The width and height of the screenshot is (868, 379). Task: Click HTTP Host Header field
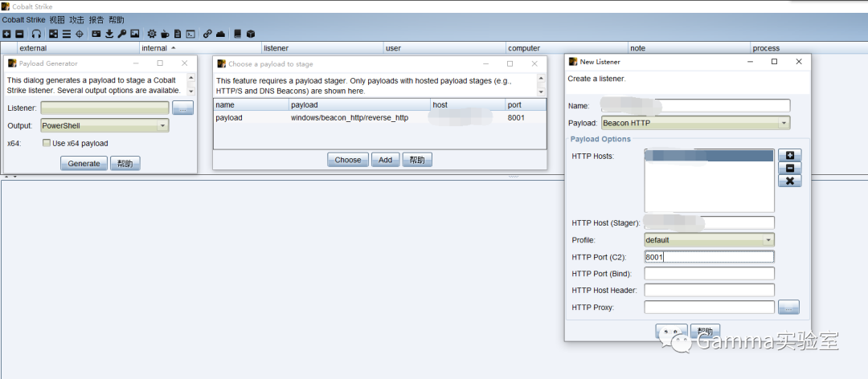(709, 290)
